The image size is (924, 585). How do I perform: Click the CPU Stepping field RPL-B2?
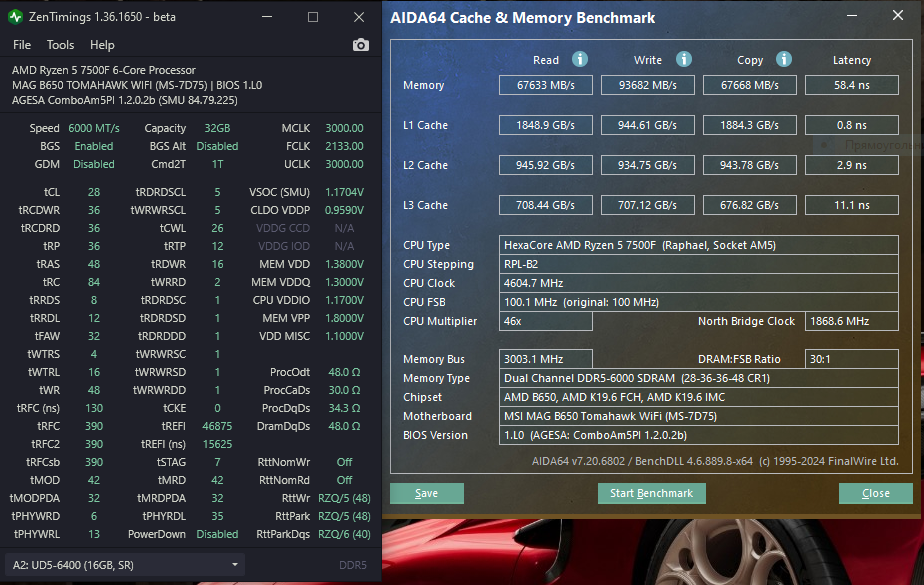coord(698,264)
